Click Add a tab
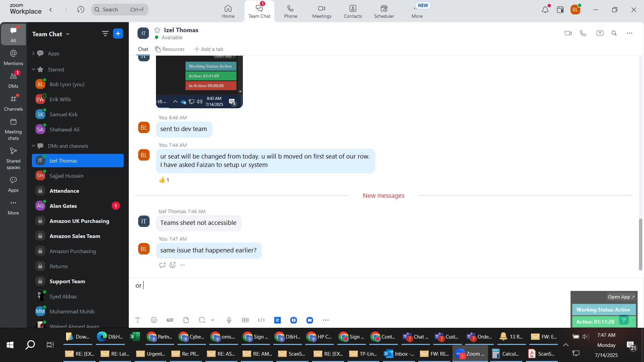 (x=209, y=49)
